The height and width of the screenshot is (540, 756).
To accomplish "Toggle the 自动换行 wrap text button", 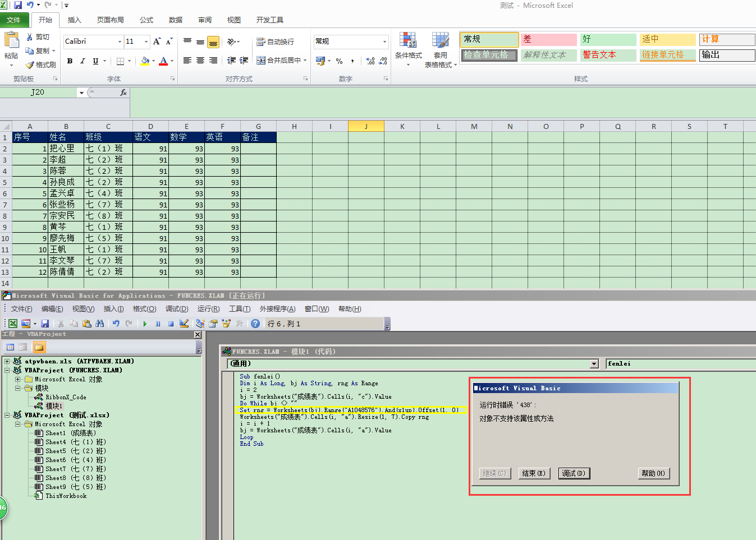I will [275, 41].
